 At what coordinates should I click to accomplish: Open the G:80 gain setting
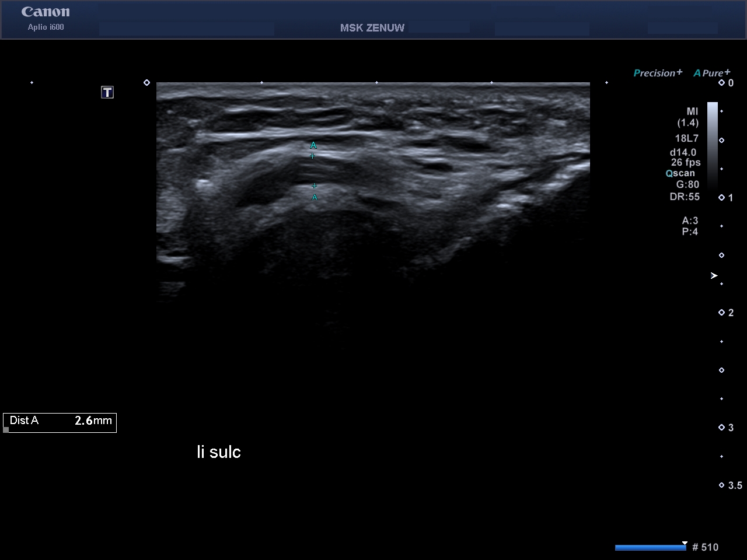tap(687, 184)
